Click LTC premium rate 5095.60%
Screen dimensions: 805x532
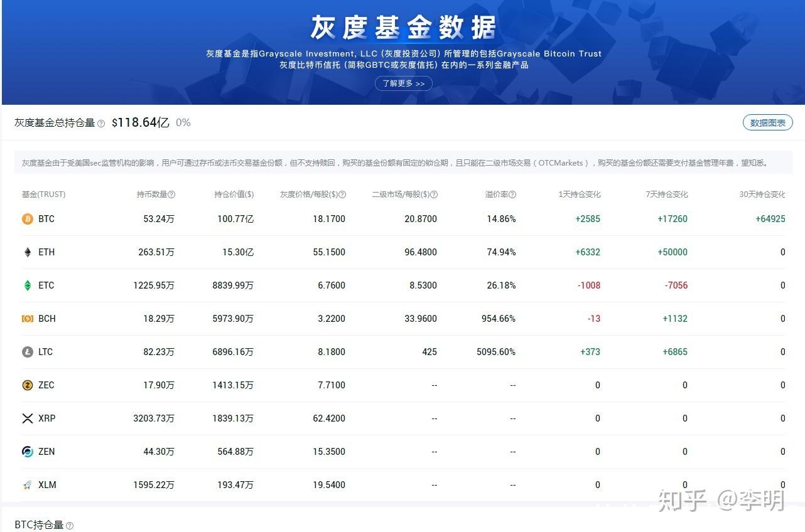click(x=496, y=352)
